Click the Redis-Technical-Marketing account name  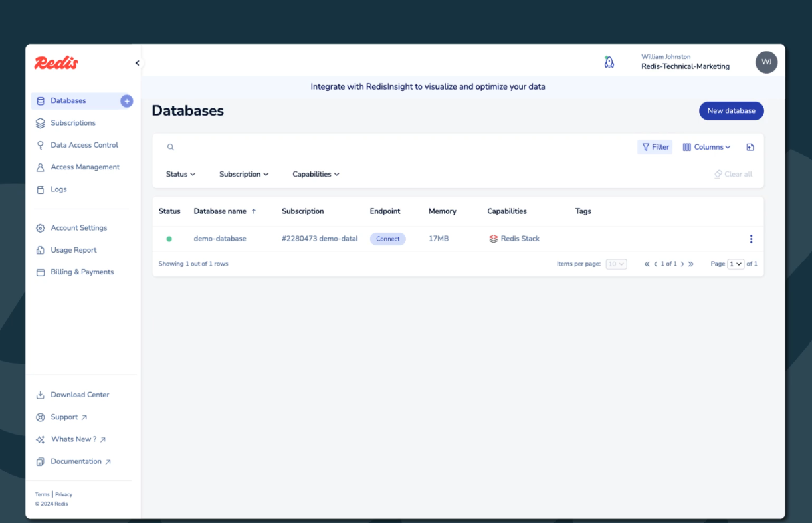click(685, 66)
